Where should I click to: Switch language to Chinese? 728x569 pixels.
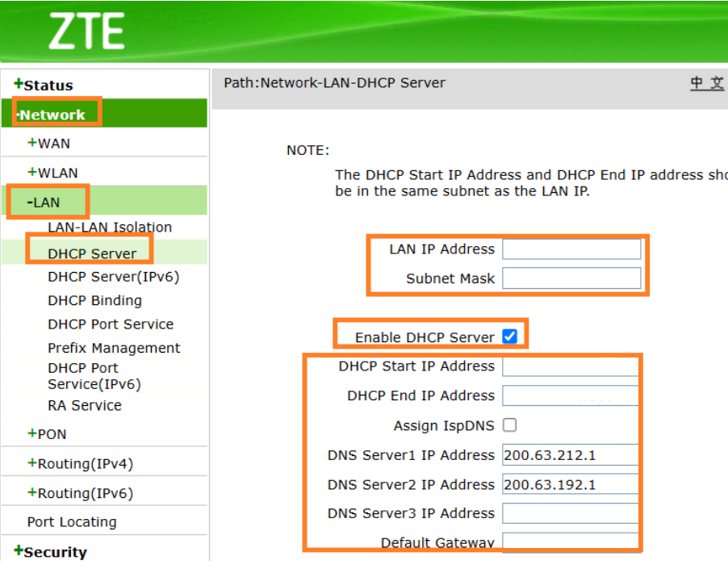706,82
